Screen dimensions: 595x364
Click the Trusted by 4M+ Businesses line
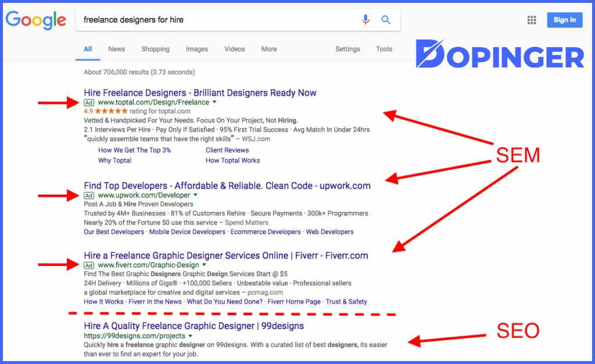point(226,213)
